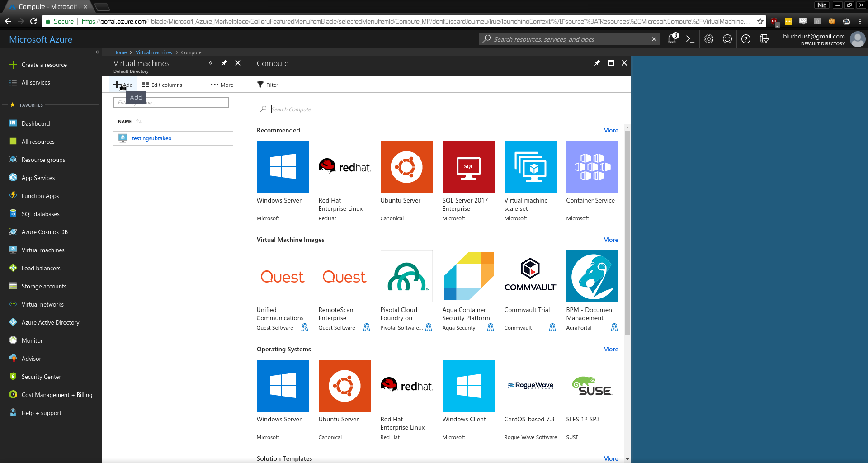The image size is (868, 463).
Task: Open Aqua Container Security Platform tile
Action: coord(468,291)
